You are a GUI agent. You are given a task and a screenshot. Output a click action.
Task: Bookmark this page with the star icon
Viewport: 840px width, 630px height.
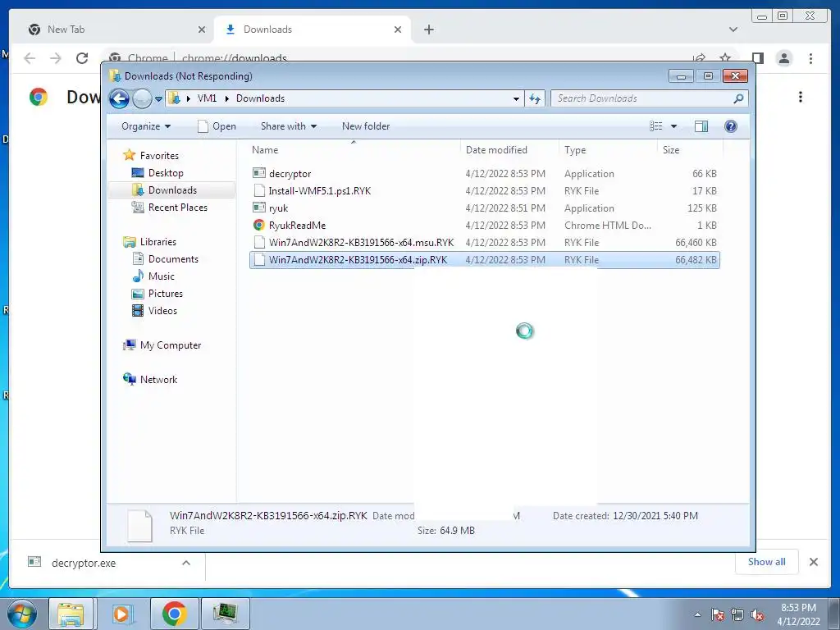pos(725,57)
